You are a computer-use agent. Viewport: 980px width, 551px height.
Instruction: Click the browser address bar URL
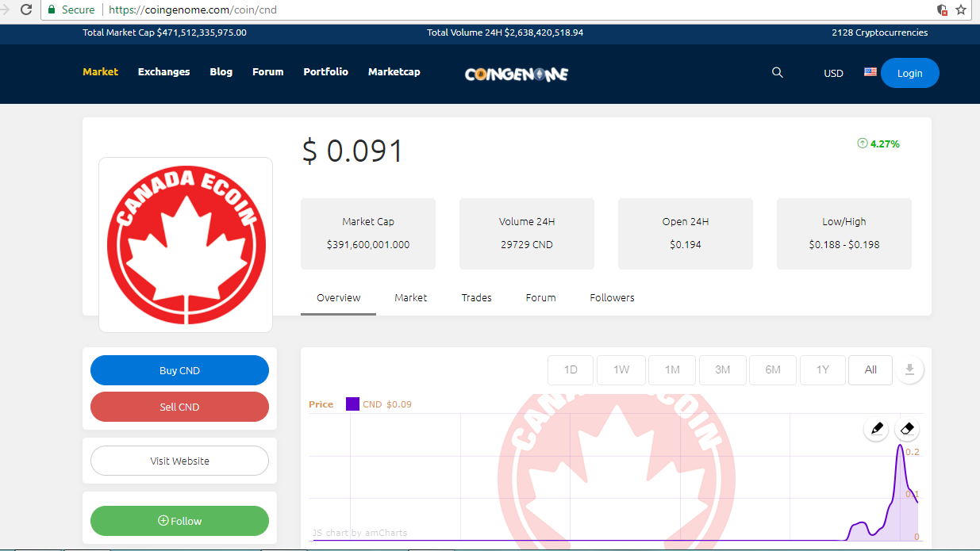coord(193,10)
